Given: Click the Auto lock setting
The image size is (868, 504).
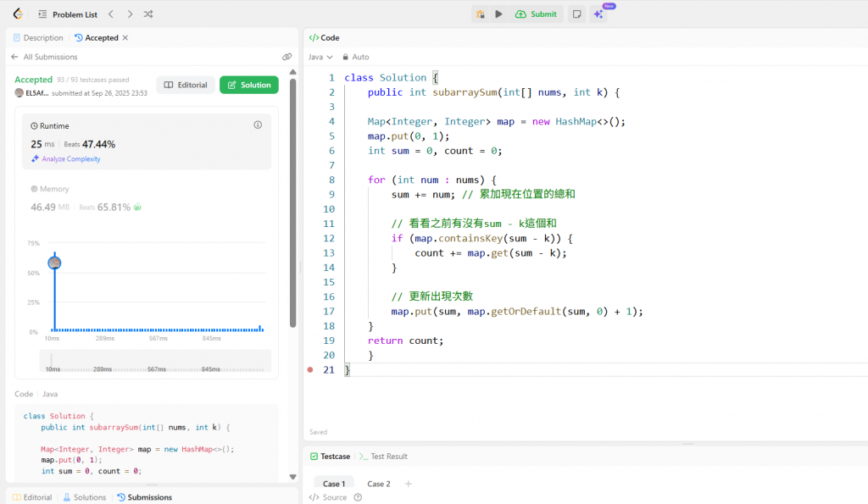Looking at the screenshot, I should 355,57.
